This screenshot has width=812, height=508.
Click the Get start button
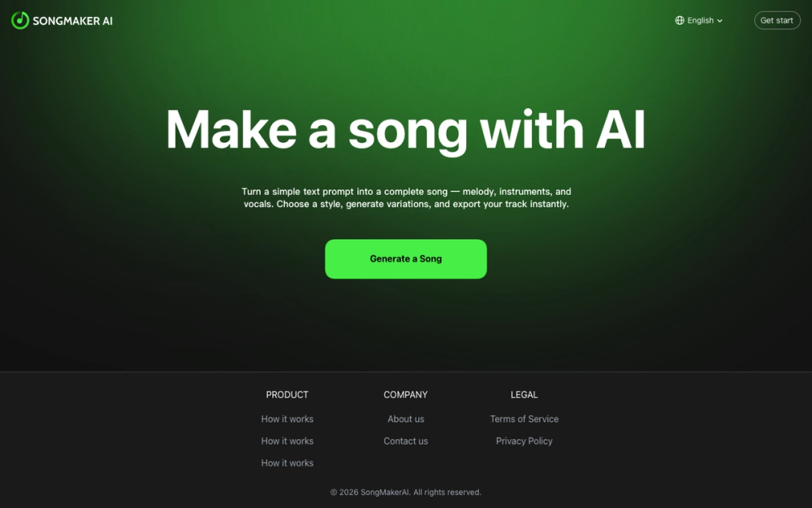777,20
